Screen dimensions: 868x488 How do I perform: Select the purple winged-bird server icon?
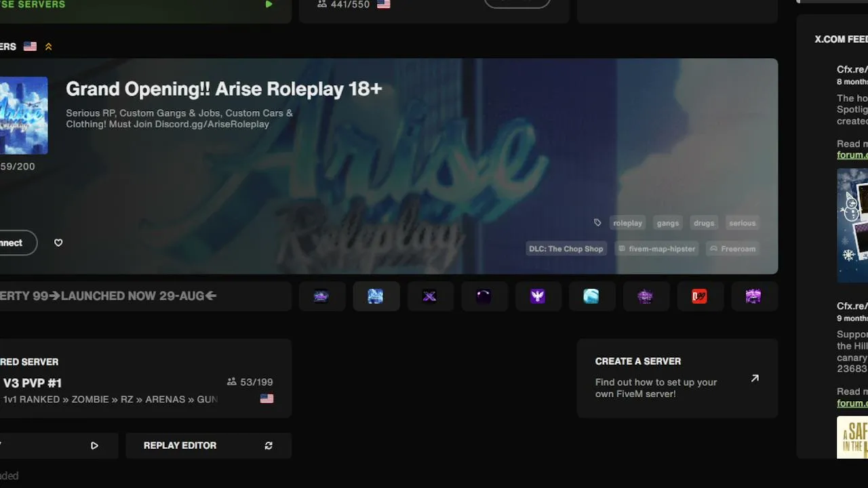coord(538,296)
